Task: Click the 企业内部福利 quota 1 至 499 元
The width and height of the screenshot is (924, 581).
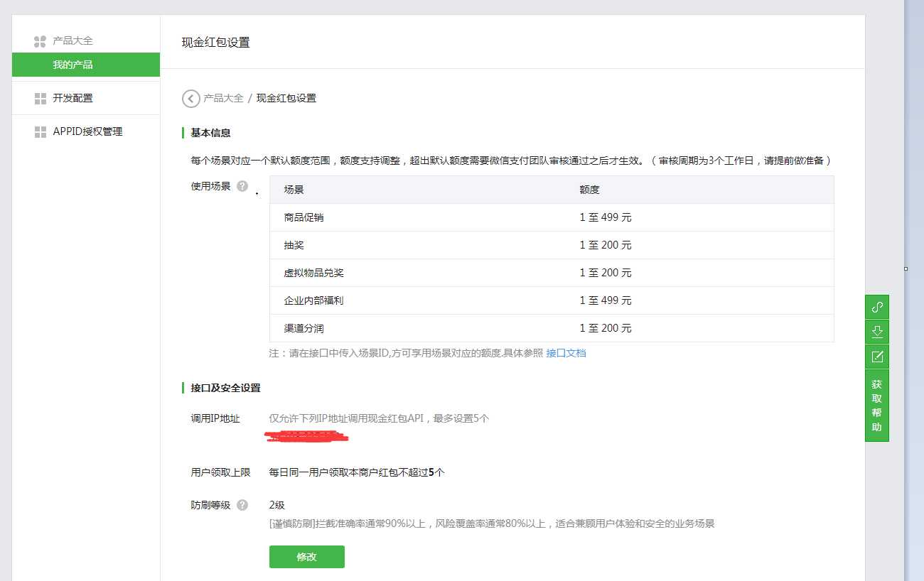Action: (x=606, y=300)
